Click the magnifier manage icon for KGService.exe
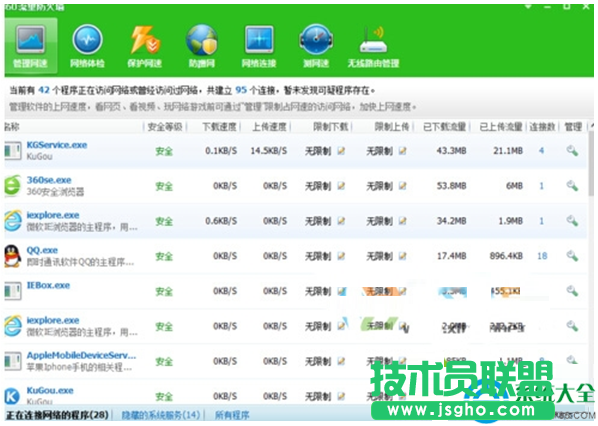 click(x=572, y=151)
